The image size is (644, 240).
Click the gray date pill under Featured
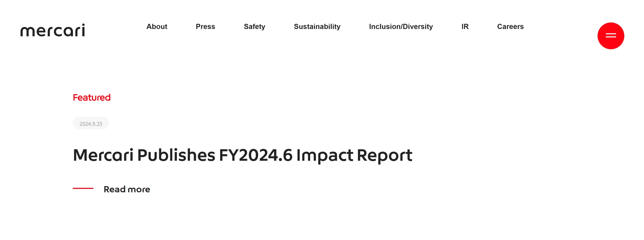91,123
